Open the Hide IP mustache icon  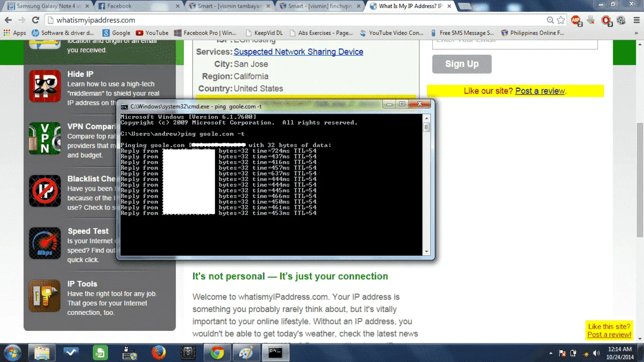(45, 86)
